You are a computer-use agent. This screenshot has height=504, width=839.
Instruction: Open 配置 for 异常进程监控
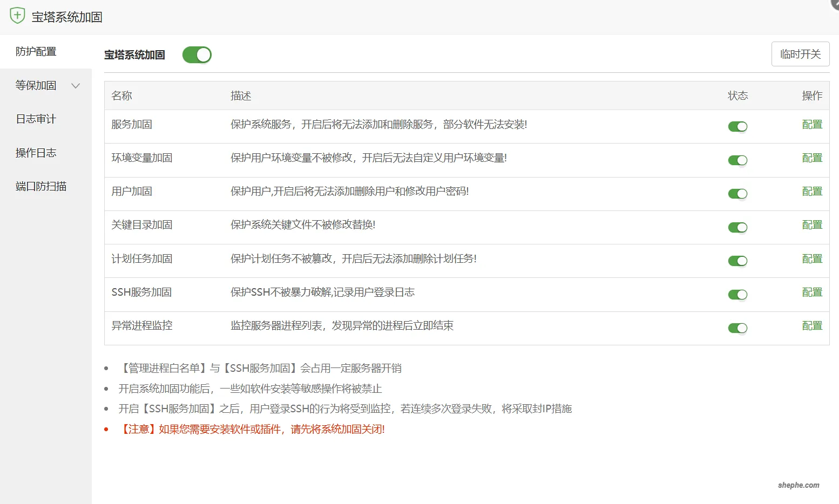811,326
